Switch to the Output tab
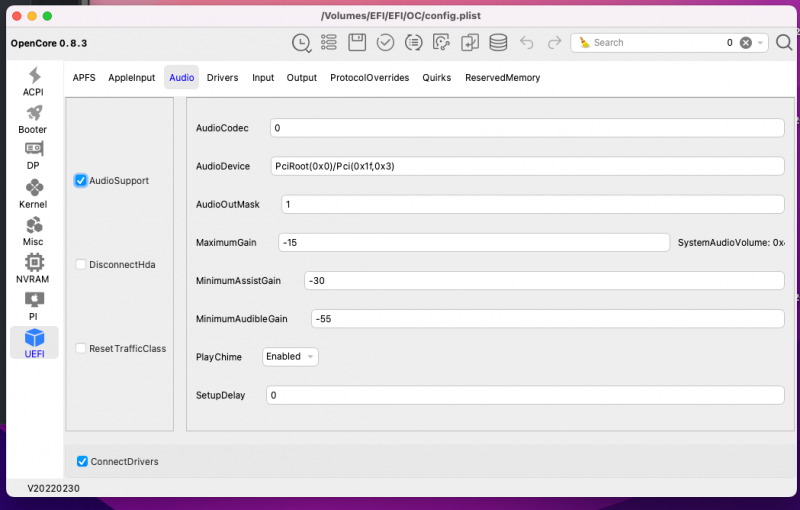 (302, 78)
